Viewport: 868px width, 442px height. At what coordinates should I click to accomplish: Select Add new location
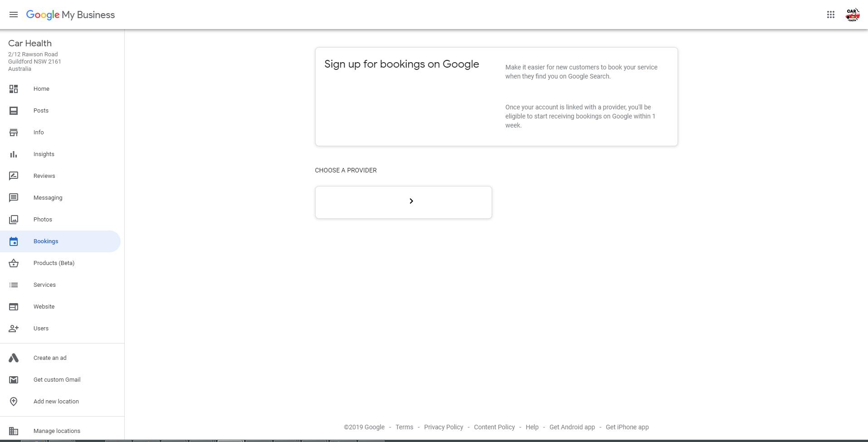(60, 402)
